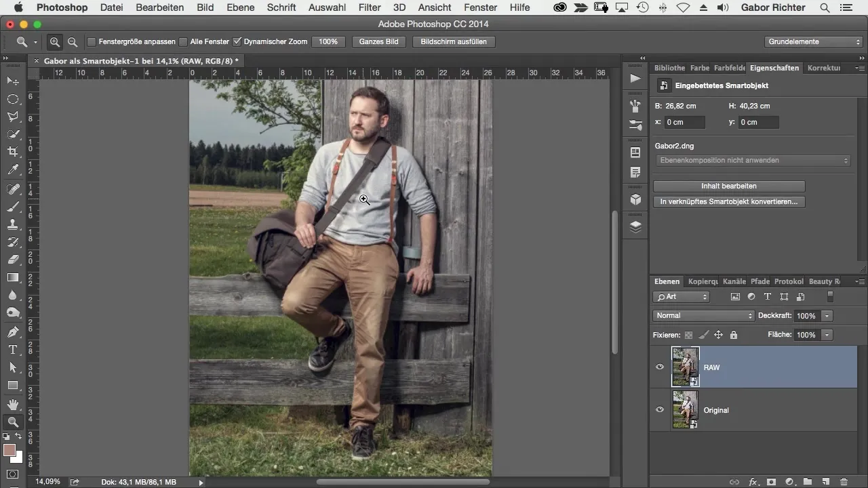868x488 pixels.
Task: Add a layer mask icon
Action: coord(771,482)
